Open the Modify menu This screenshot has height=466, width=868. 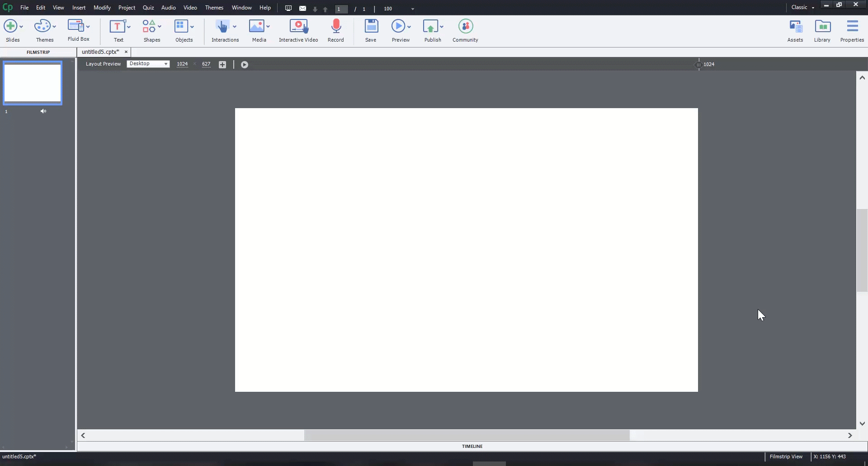coord(102,8)
